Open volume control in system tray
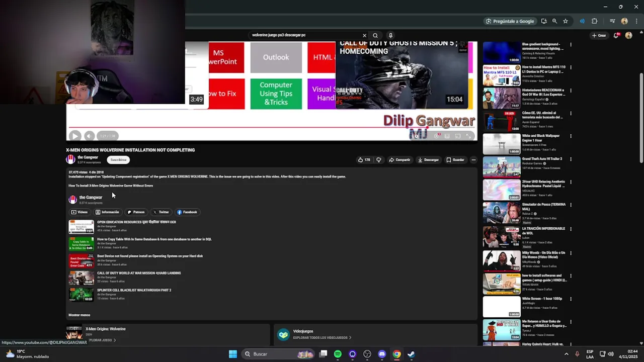644x362 pixels. [x=611, y=354]
